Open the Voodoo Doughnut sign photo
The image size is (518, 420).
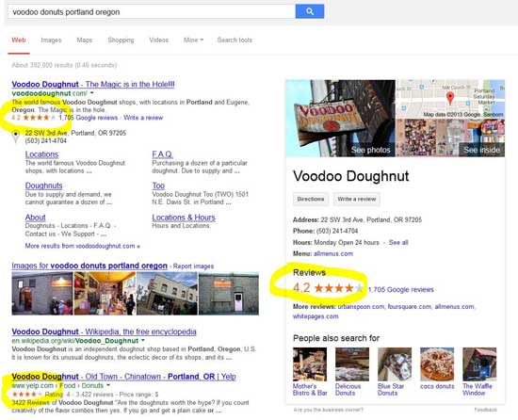tap(341, 119)
